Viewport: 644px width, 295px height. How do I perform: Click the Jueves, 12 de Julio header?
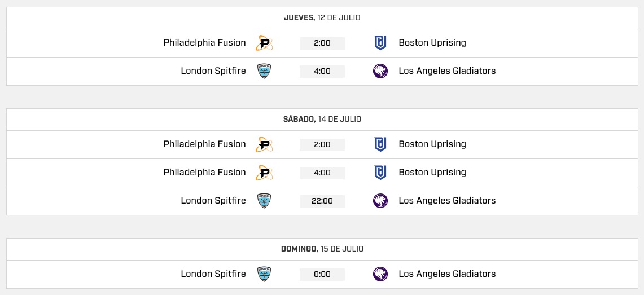[322, 17]
